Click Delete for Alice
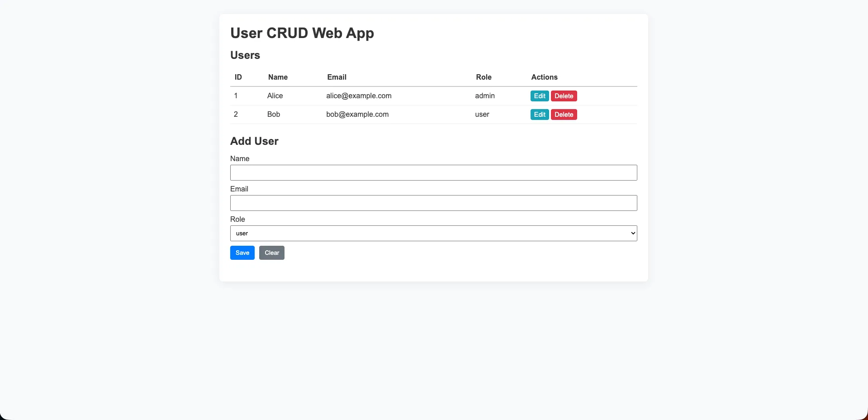Viewport: 868px width, 420px height. point(564,96)
